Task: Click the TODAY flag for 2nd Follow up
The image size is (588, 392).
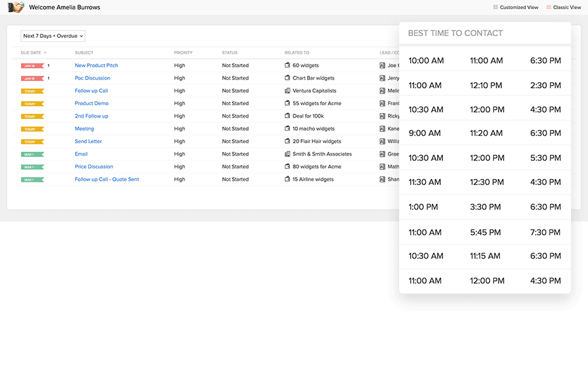Action: coord(32,116)
